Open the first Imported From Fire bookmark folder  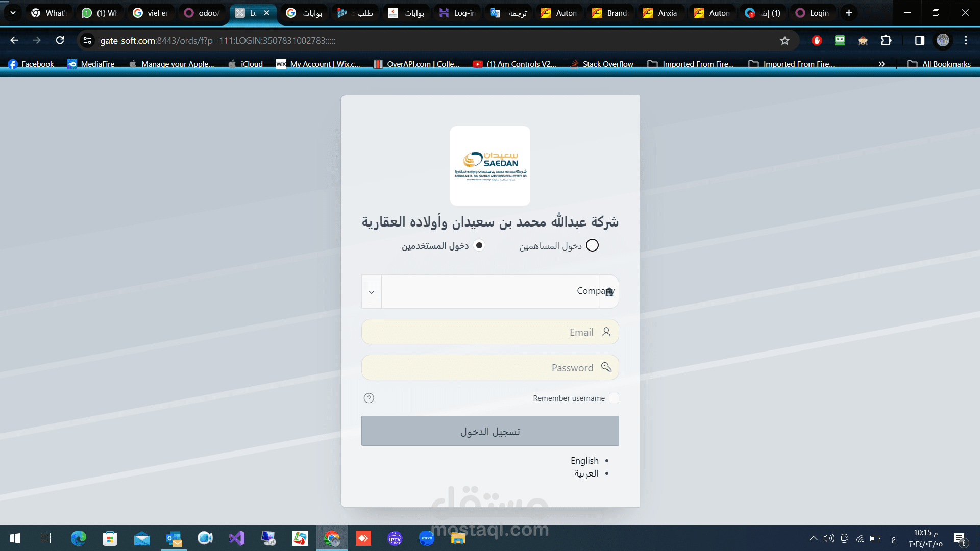[x=691, y=64]
